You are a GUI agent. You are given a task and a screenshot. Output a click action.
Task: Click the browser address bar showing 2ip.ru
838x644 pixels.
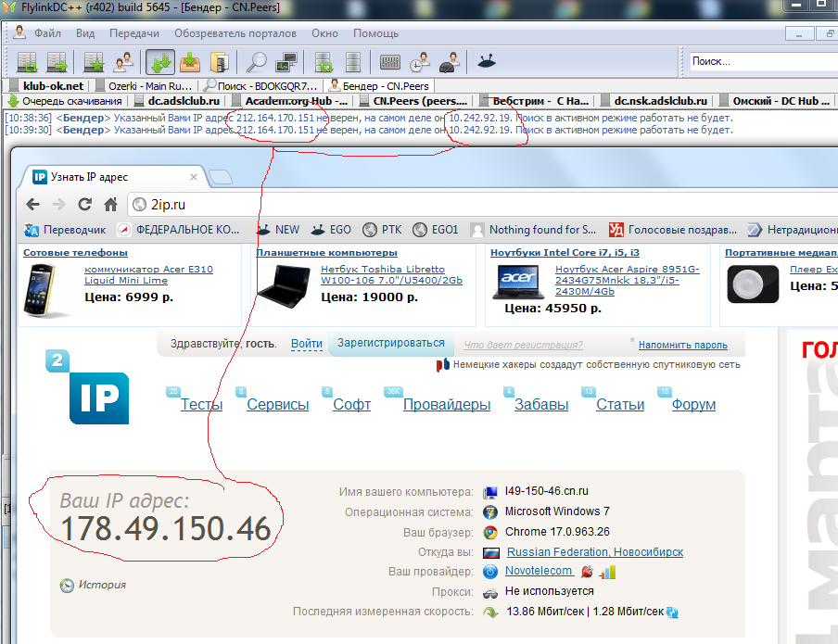484,204
